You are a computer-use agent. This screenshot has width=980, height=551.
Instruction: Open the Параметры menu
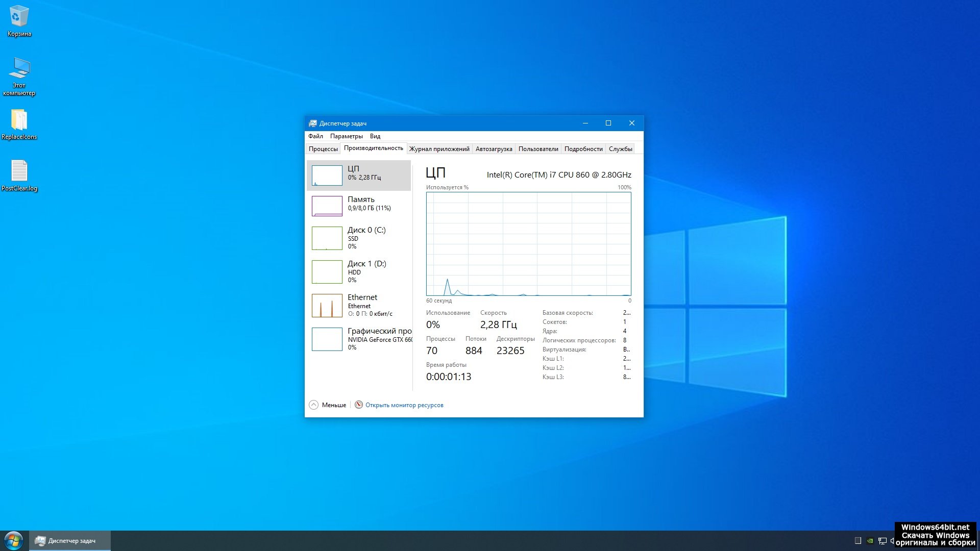pyautogui.click(x=346, y=136)
